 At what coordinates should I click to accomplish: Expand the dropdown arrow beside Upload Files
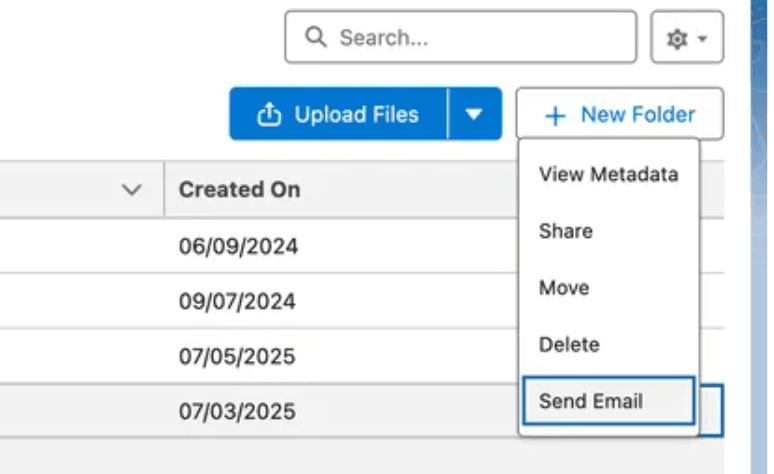(474, 115)
